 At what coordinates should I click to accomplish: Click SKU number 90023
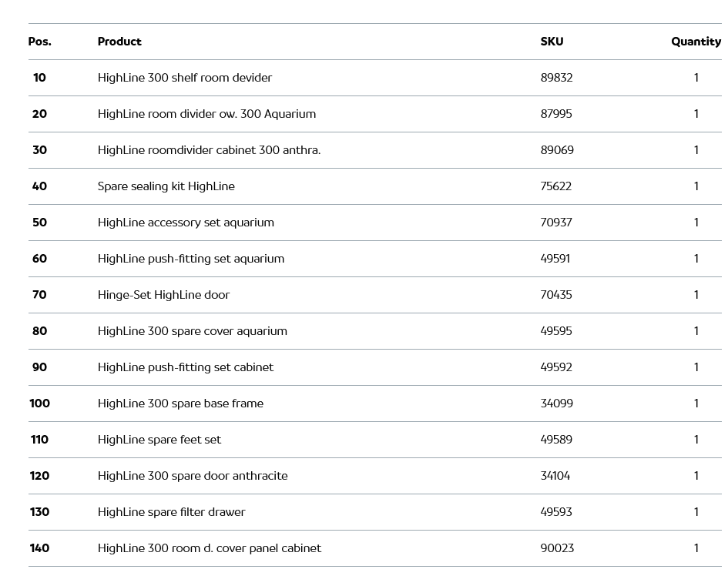point(557,548)
